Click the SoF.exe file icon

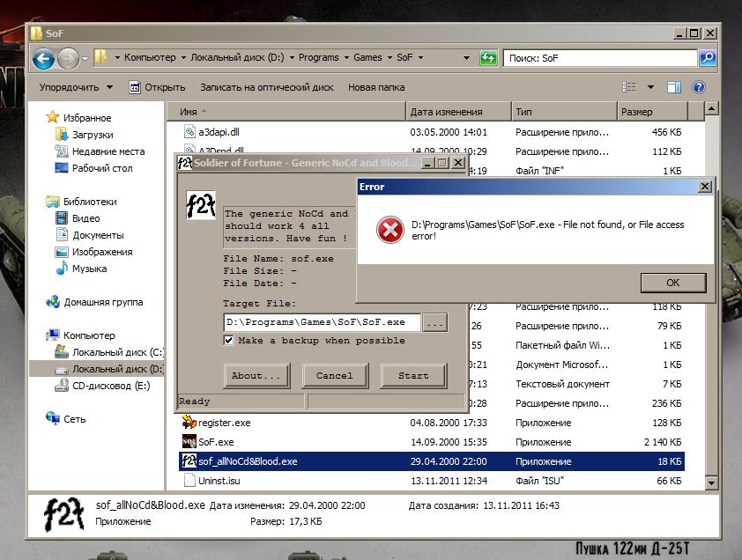coord(189,442)
